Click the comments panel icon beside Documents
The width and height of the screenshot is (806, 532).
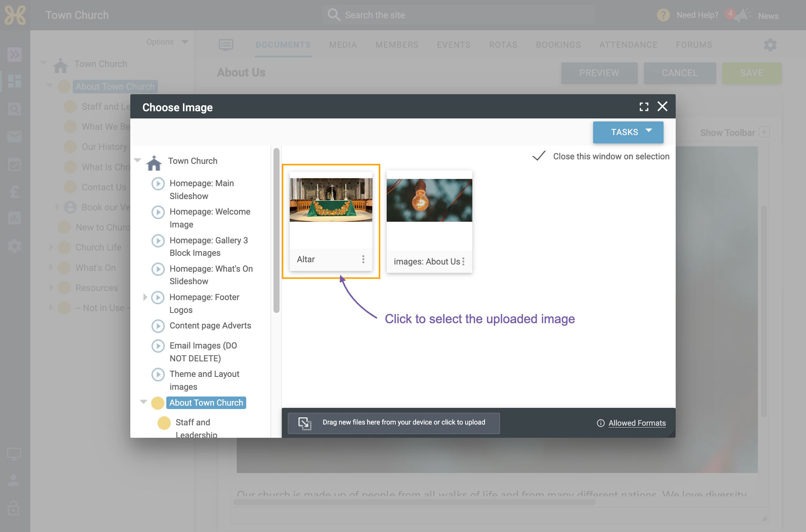[226, 45]
